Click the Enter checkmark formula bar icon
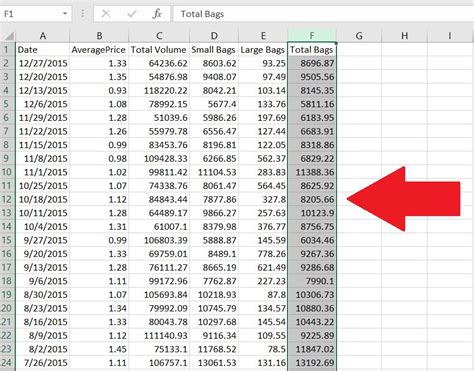 pos(132,14)
